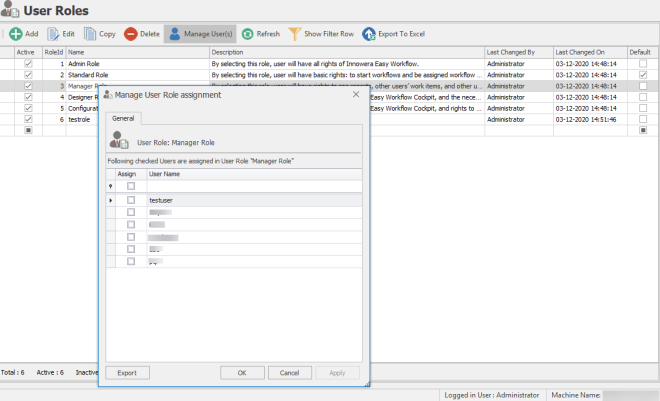Select the Admin Role name cell
This screenshot has width=660, height=401.
pos(137,64)
